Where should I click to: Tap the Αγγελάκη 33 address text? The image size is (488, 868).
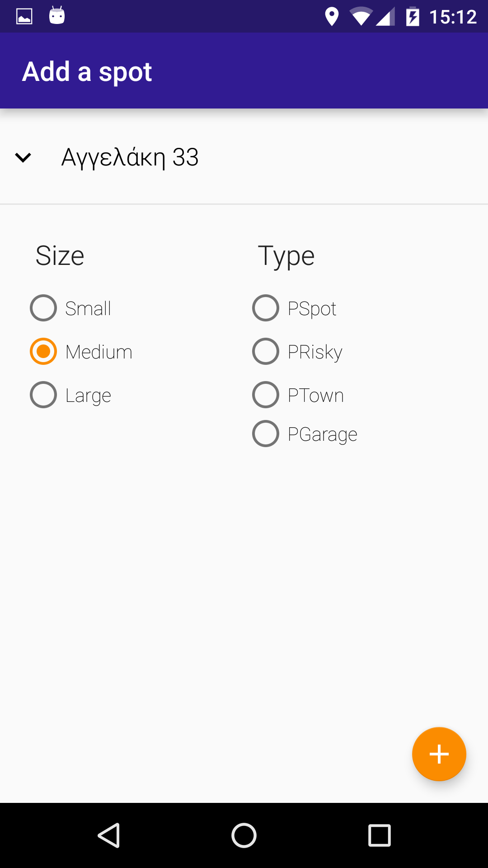pyautogui.click(x=130, y=157)
